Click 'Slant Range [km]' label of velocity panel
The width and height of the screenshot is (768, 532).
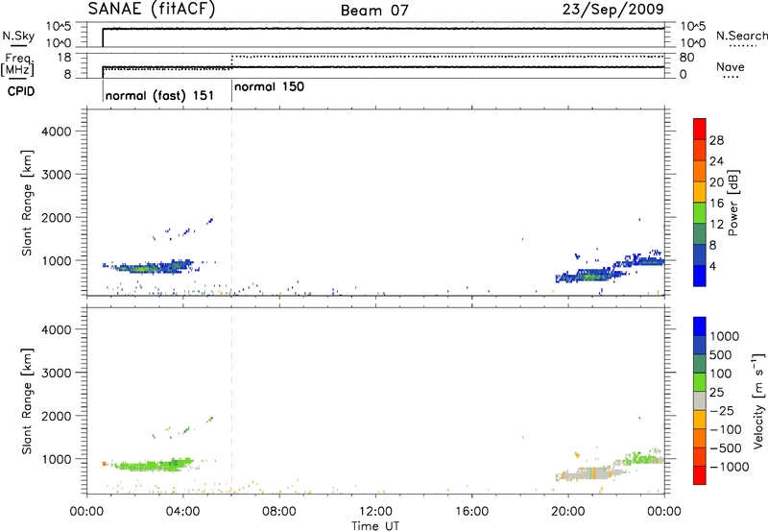tap(27, 401)
